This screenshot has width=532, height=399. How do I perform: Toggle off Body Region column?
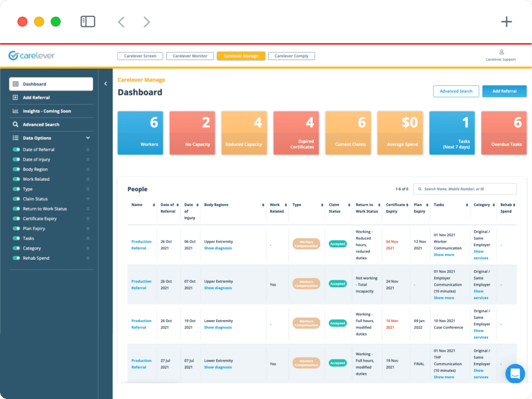point(16,169)
